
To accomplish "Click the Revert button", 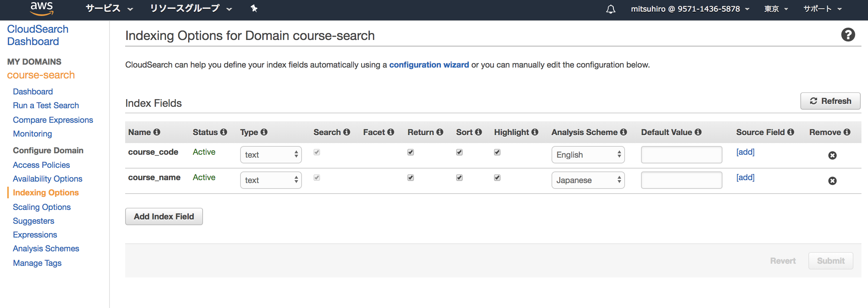I will (x=783, y=261).
